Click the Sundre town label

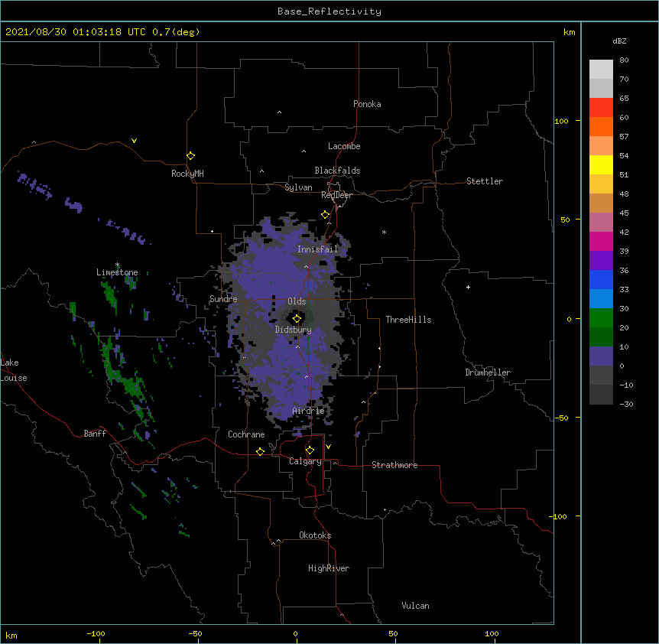pyautogui.click(x=223, y=299)
